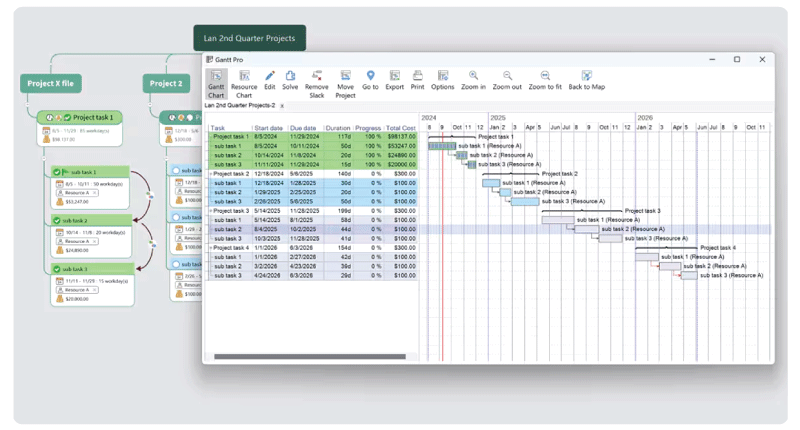This screenshot has height=430, width=800.
Task: Click the Progress column header
Action: click(368, 128)
